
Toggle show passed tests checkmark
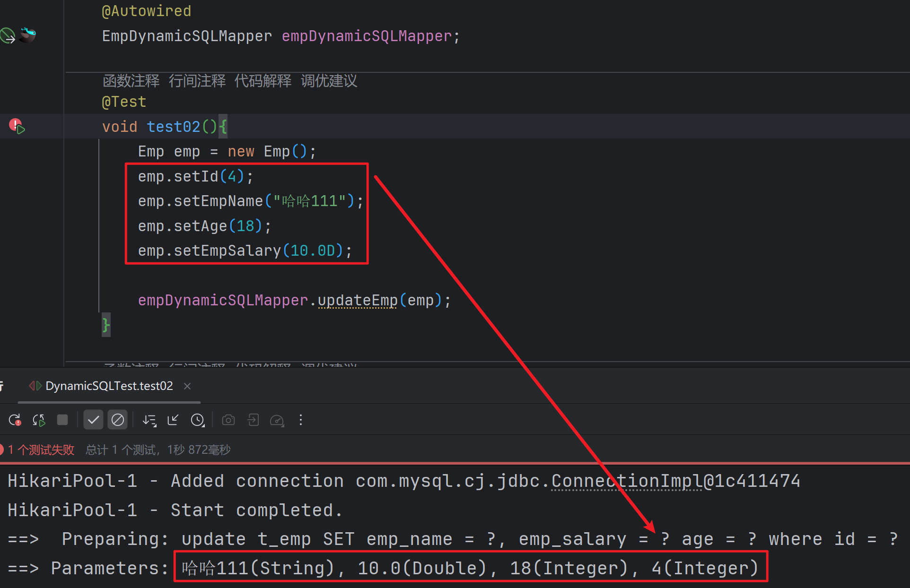point(93,420)
